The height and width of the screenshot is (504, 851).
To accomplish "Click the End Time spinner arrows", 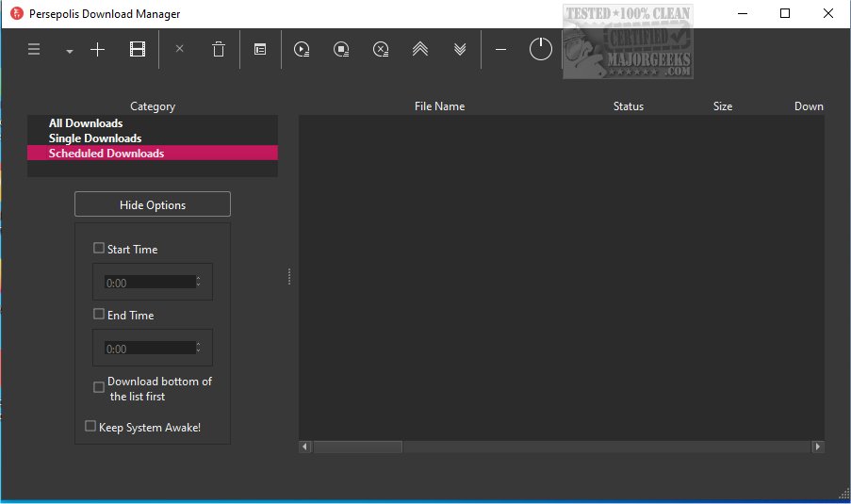I will tap(197, 348).
